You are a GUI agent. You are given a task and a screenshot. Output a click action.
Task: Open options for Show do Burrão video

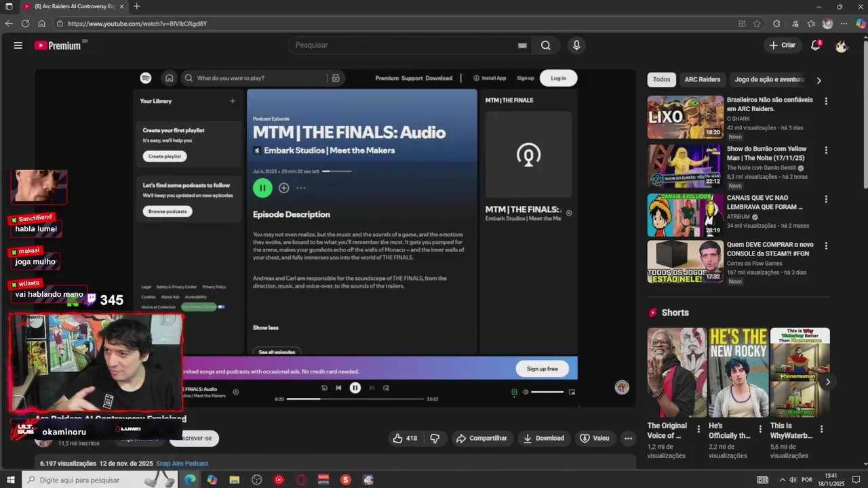(x=826, y=150)
